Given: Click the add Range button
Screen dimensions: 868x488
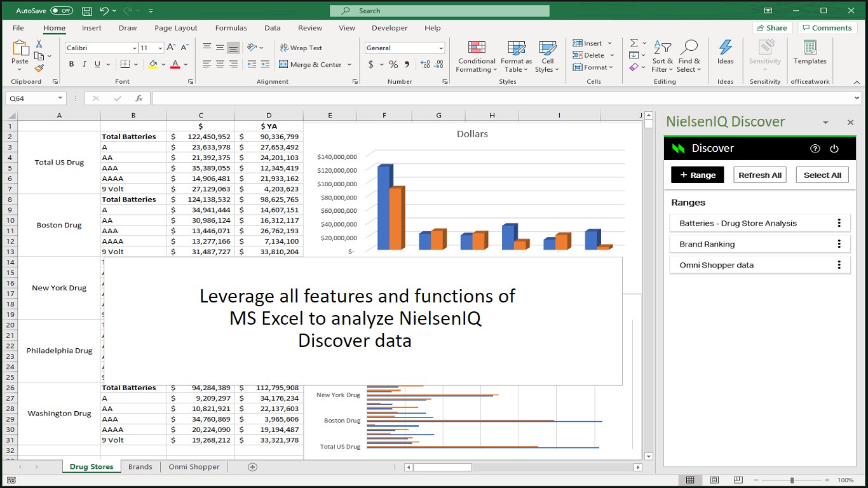Looking at the screenshot, I should (697, 175).
